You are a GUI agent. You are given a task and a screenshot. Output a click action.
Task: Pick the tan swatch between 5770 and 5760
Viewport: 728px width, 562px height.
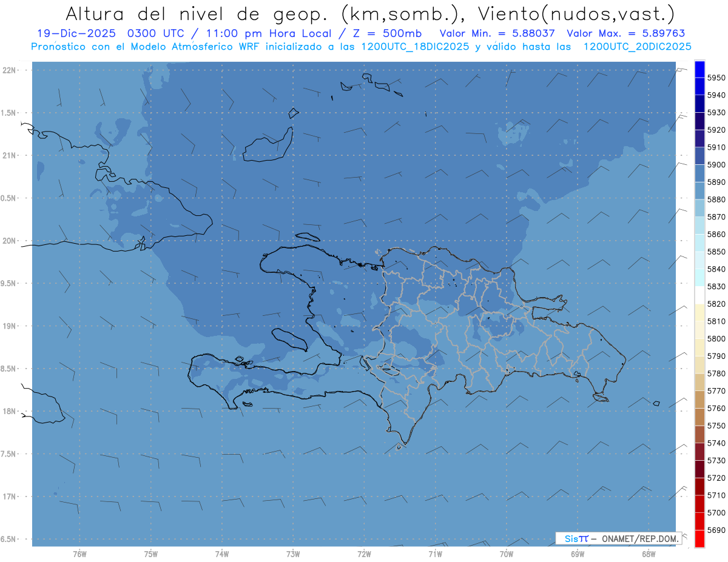[699, 400]
